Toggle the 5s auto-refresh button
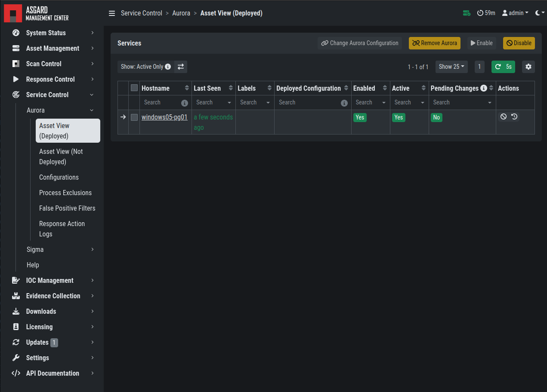This screenshot has width=547, height=392. 503,67
